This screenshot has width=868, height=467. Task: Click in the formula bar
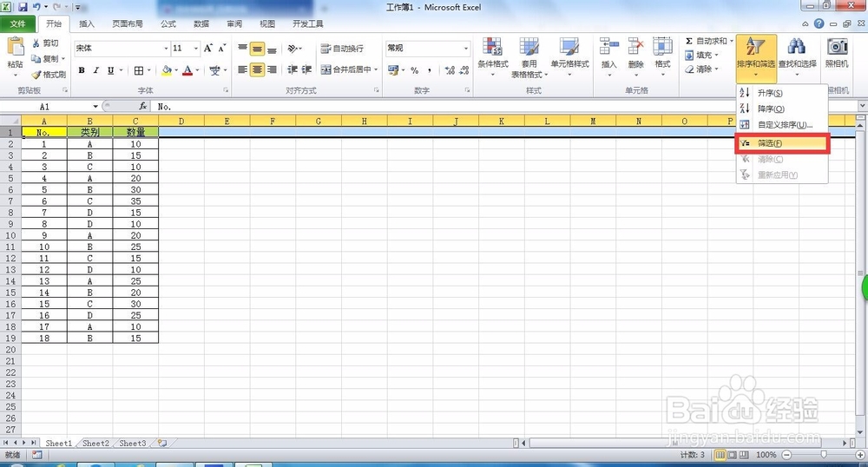point(503,106)
